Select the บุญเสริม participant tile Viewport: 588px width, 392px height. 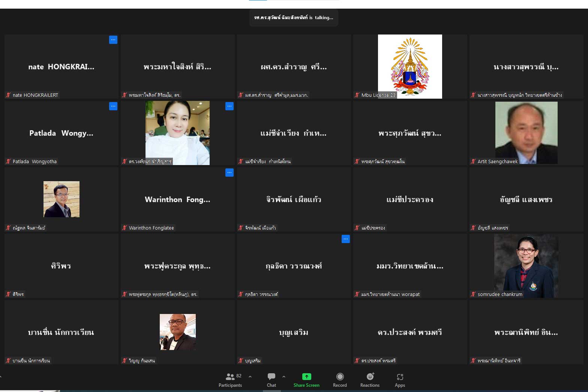294,332
